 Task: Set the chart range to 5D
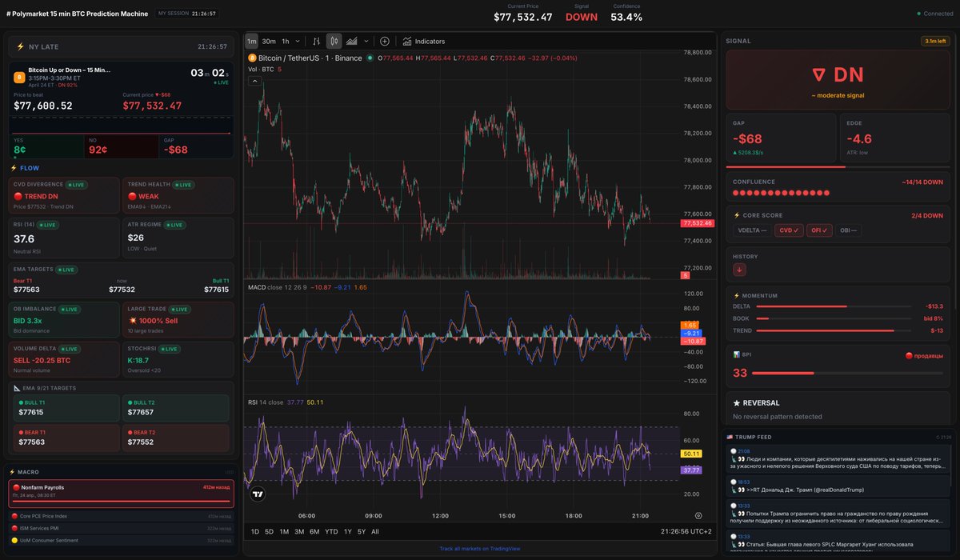(x=269, y=531)
